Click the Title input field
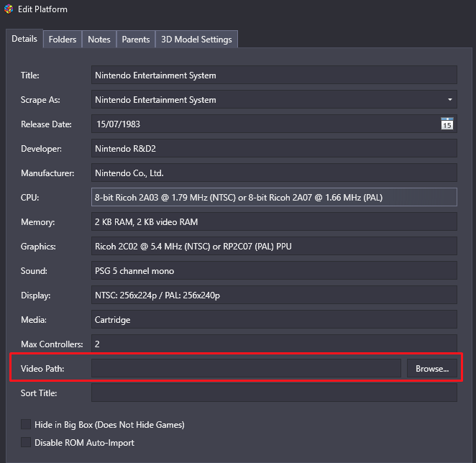This screenshot has height=463, width=476. [274, 75]
